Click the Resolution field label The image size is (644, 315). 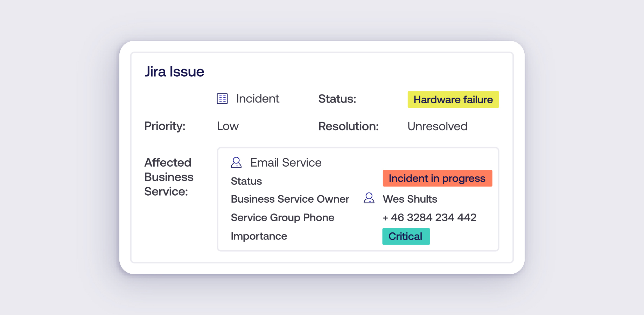pos(348,126)
